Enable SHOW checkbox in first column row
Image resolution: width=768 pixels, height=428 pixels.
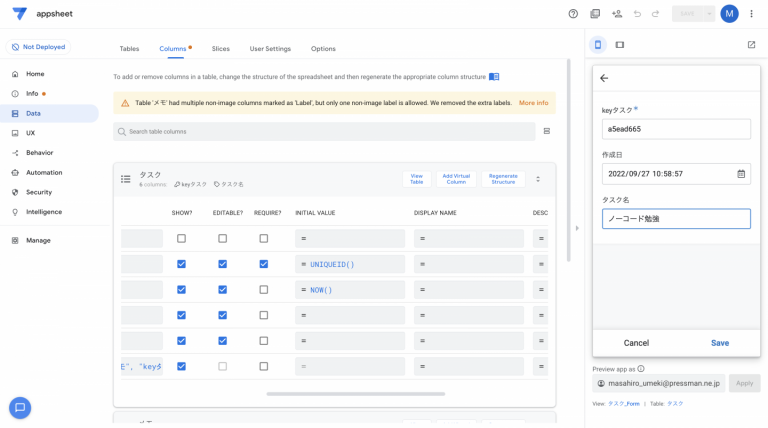pyautogui.click(x=181, y=239)
